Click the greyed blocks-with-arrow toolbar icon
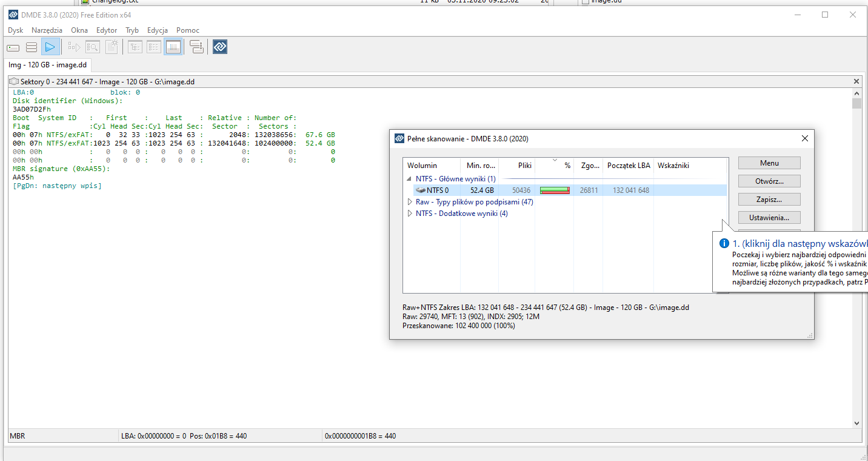Screen dimensions: 868x461 75,47
